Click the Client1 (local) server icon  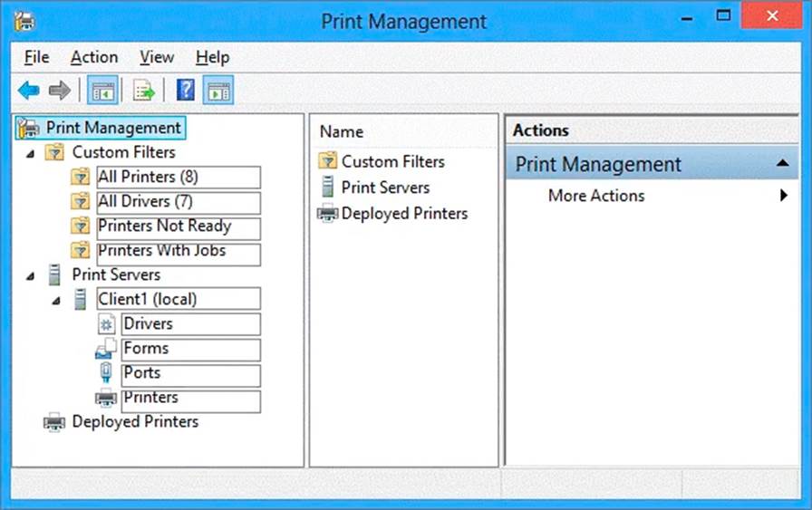(81, 299)
